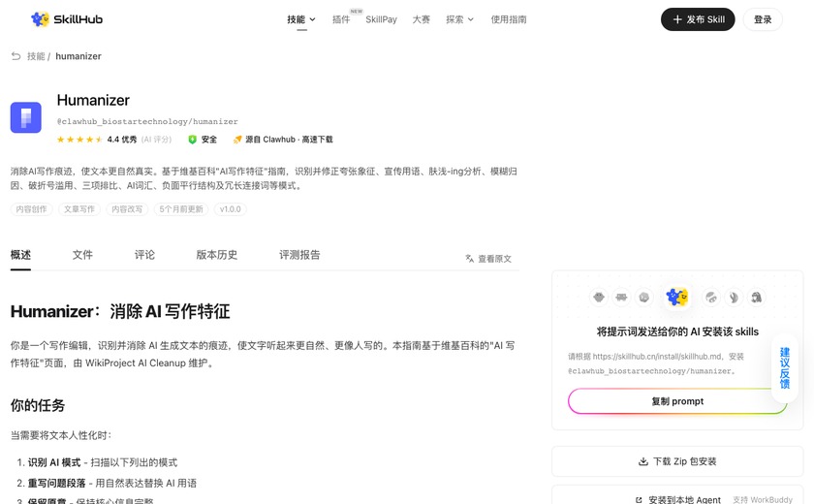The width and height of the screenshot is (814, 504).
Task: Click the 5个月前更新 tag
Action: [x=181, y=209]
